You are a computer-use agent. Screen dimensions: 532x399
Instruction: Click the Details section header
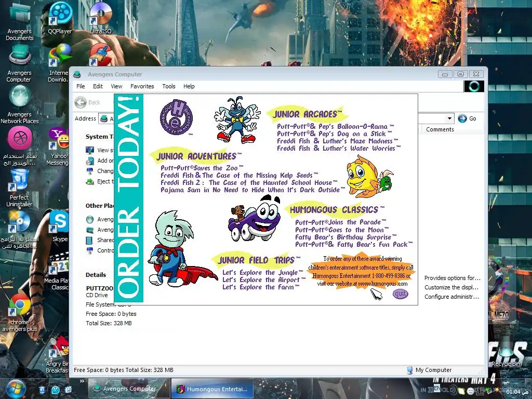pos(96,275)
